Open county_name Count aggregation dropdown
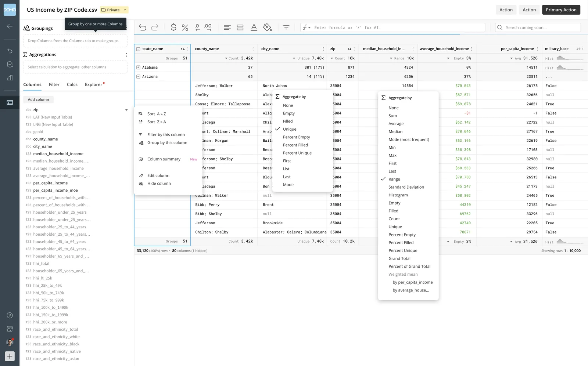Viewport: 588px width, 366px height. coord(226,58)
